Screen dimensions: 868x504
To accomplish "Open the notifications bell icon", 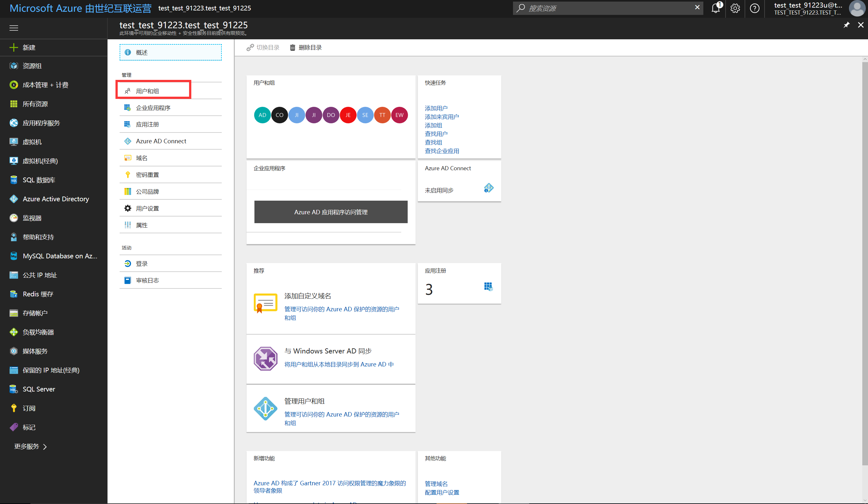I will point(716,8).
